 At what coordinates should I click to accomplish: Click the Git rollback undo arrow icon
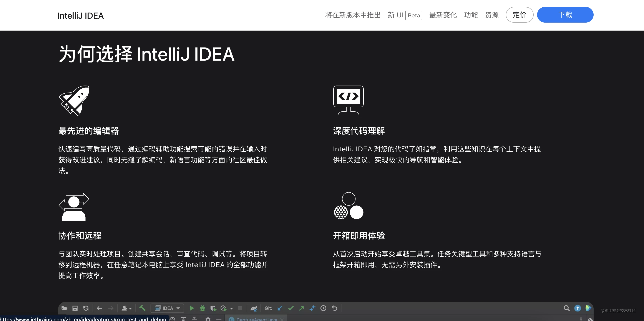pos(335,308)
